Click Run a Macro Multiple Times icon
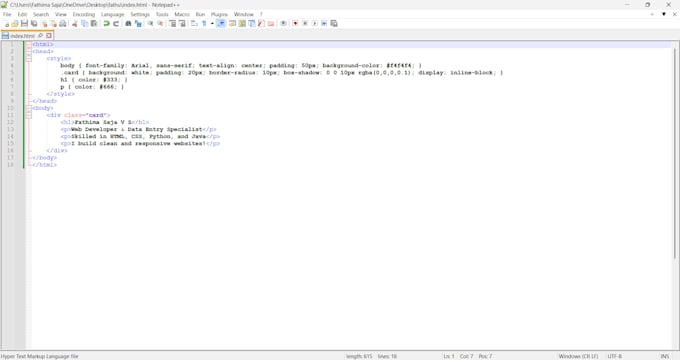The width and height of the screenshot is (680, 360). tap(324, 23)
